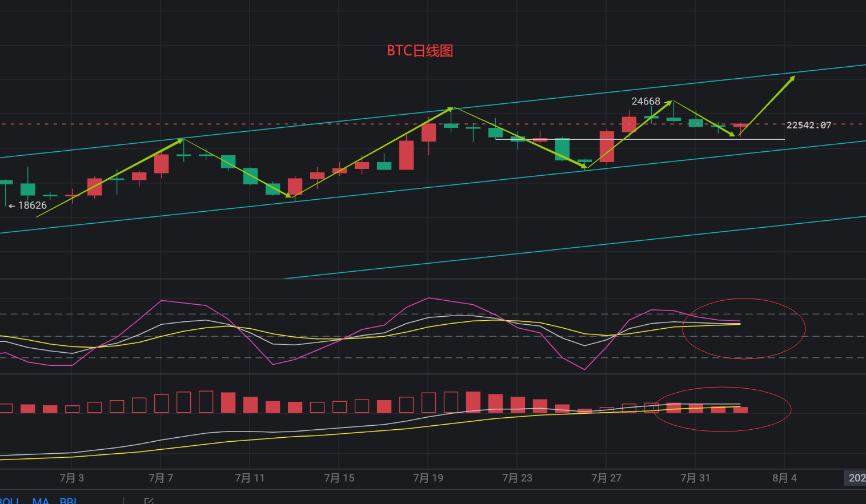Click the 7月 15 date label
The width and height of the screenshot is (866, 504).
point(339,478)
